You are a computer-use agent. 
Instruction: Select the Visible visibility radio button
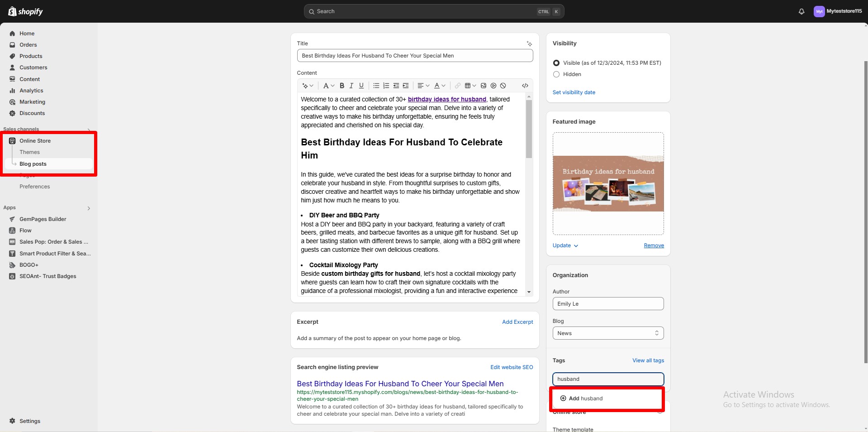[x=556, y=63]
